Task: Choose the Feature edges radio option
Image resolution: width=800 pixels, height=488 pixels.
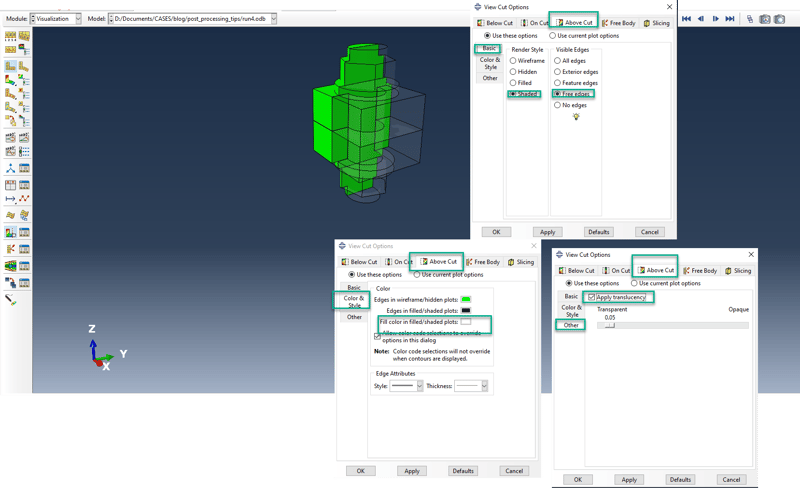Action: point(556,82)
